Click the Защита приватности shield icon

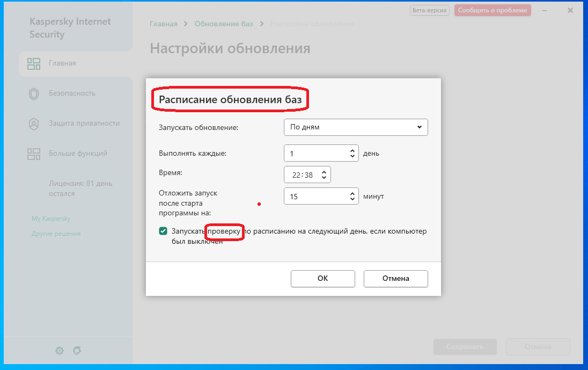pyautogui.click(x=34, y=124)
